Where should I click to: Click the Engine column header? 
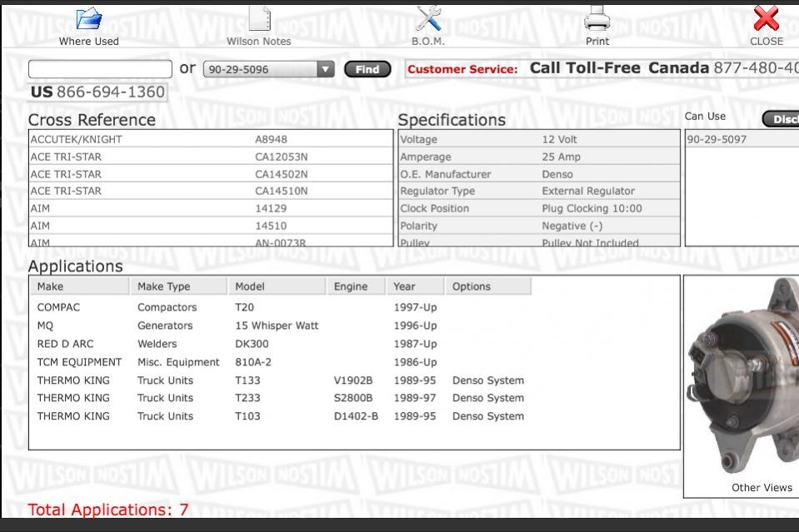pos(356,286)
